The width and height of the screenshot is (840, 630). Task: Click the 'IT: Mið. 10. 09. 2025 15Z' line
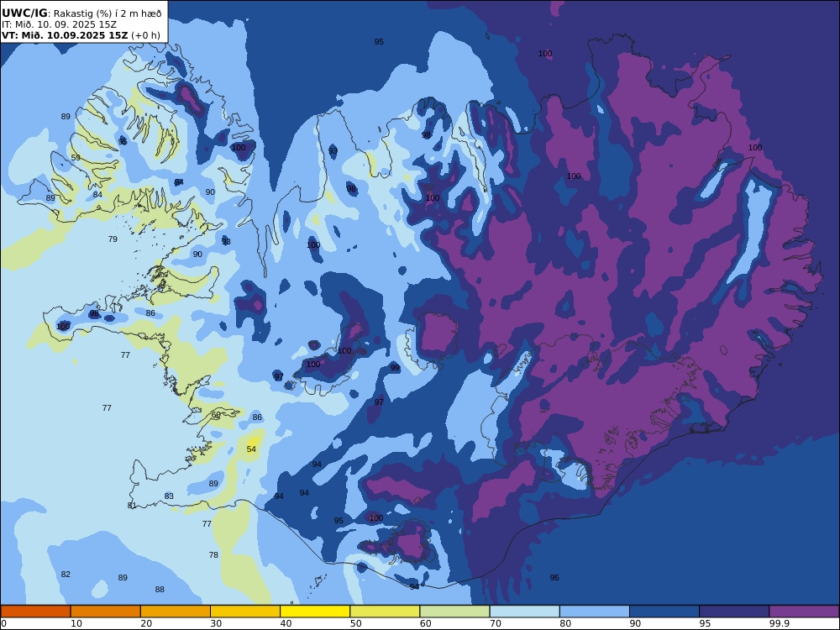pos(59,24)
